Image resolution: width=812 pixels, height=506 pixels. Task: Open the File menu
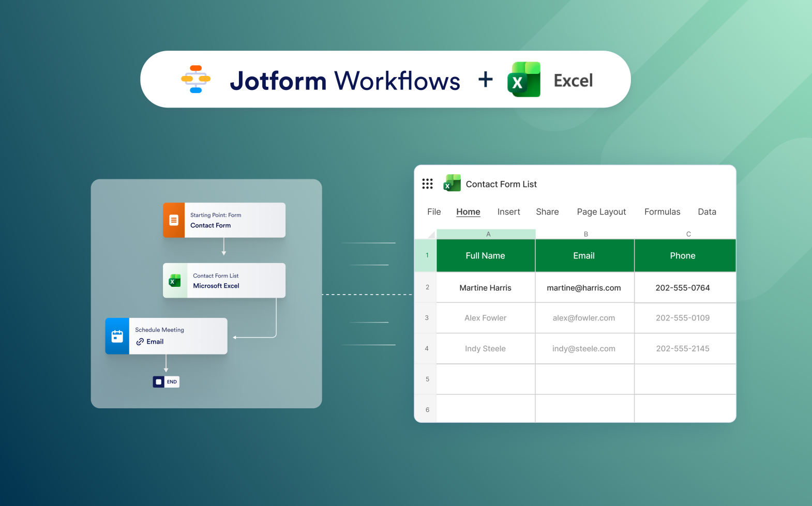(434, 212)
